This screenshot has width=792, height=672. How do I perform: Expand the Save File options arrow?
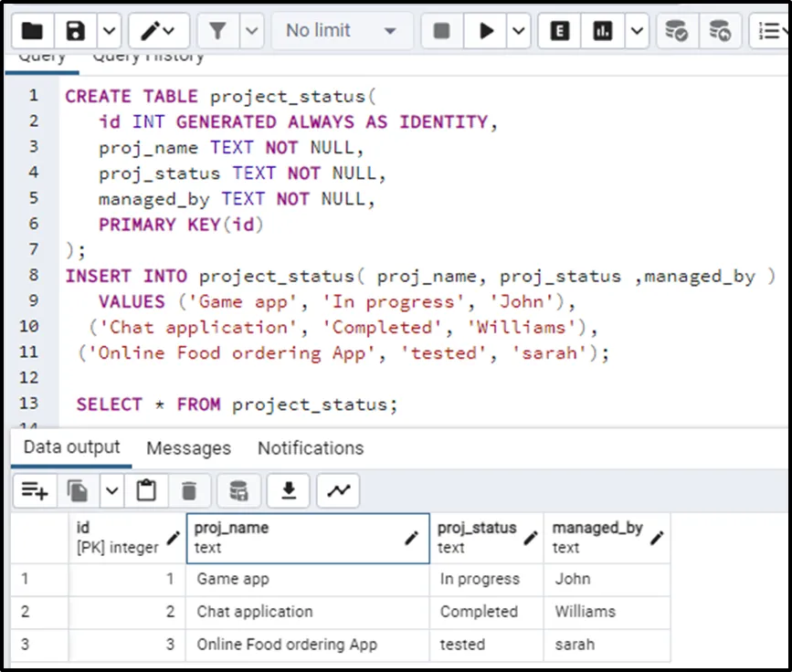(108, 31)
